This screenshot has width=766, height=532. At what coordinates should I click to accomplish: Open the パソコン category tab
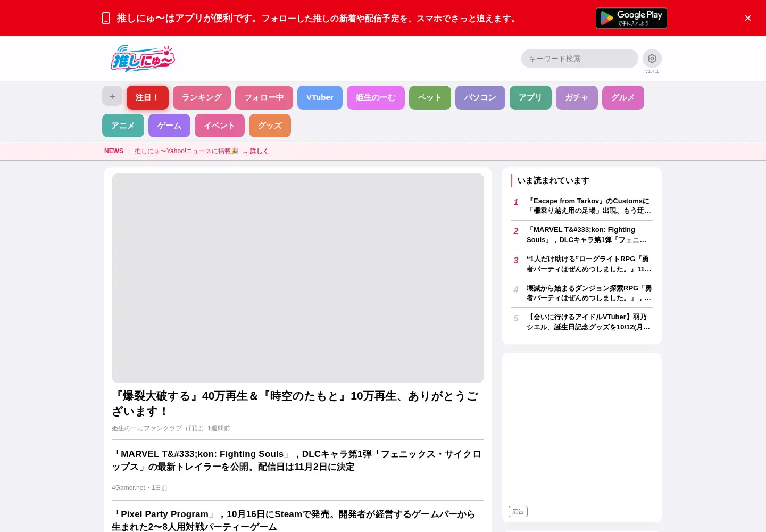point(480,97)
